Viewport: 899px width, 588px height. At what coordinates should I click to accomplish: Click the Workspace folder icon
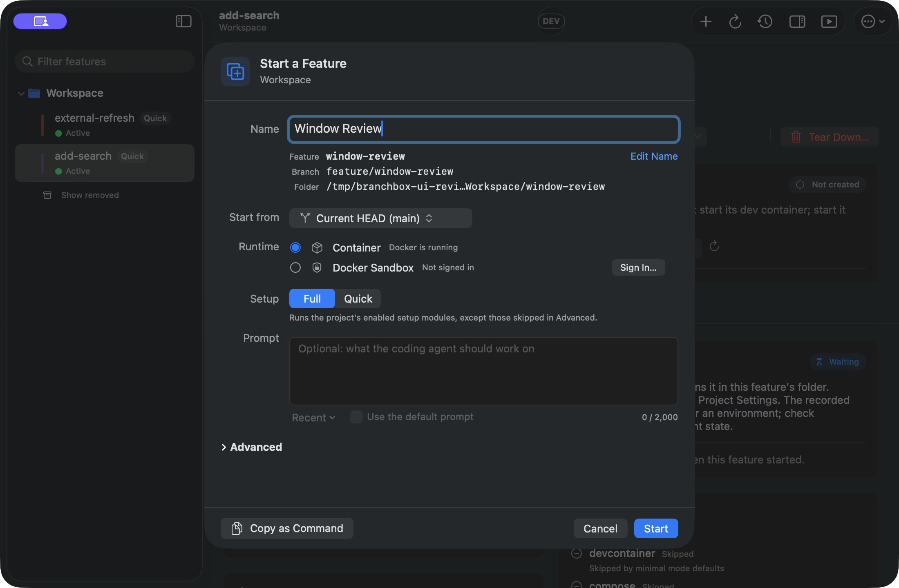34,93
